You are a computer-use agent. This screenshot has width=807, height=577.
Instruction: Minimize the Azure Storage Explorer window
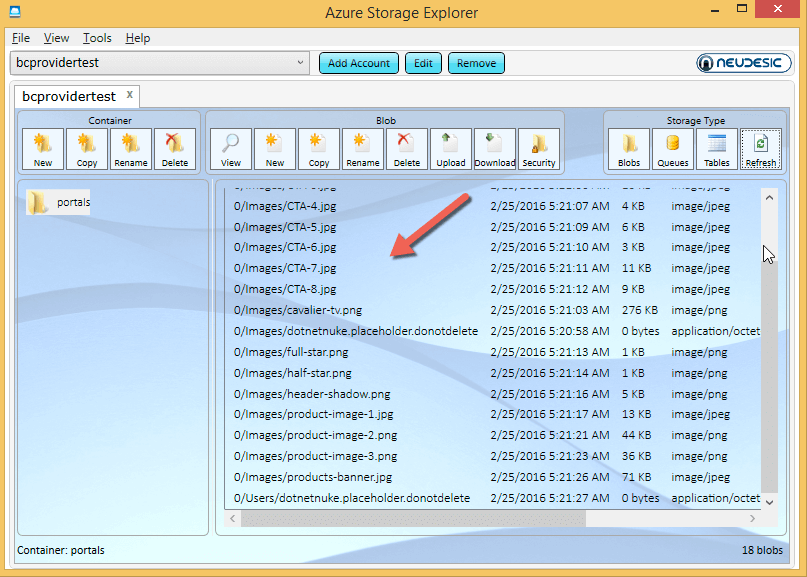click(715, 10)
